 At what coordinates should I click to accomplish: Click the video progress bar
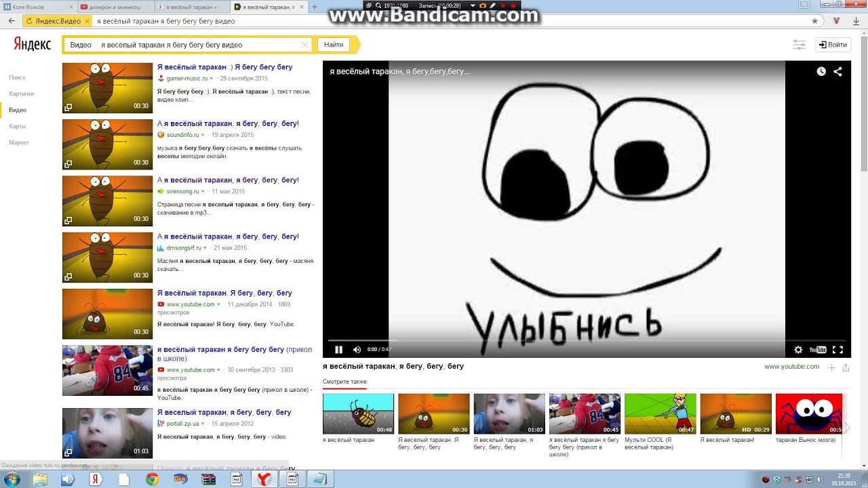pyautogui.click(x=587, y=340)
